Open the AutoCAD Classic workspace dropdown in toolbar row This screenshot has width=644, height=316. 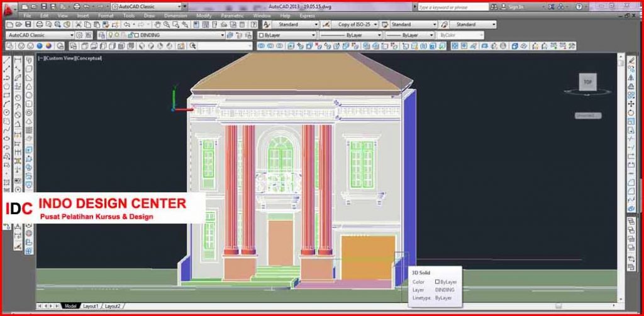pos(72,35)
